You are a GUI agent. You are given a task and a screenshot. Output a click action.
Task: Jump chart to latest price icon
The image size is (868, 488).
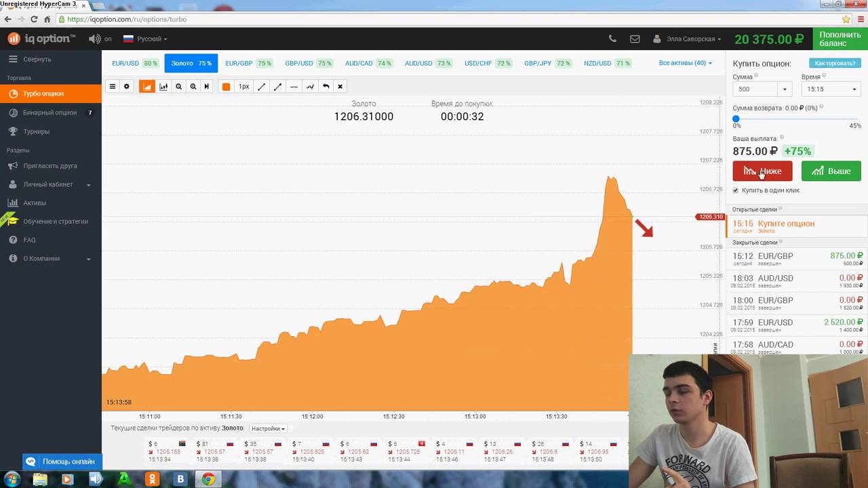point(207,87)
